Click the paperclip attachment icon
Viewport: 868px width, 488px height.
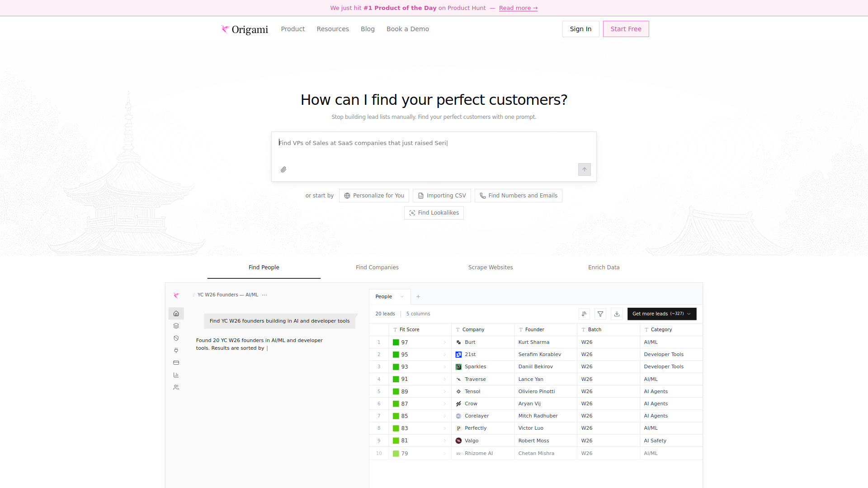[x=283, y=169]
